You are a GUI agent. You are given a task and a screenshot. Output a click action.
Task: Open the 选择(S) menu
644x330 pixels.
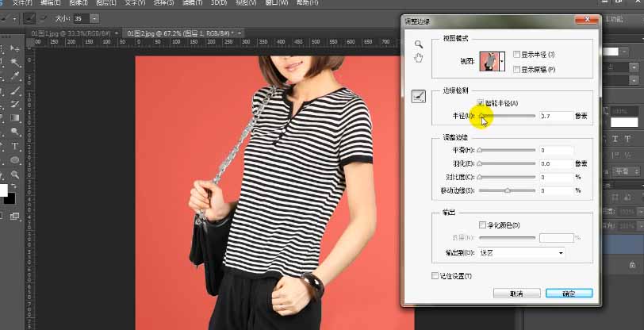pyautogui.click(x=163, y=3)
